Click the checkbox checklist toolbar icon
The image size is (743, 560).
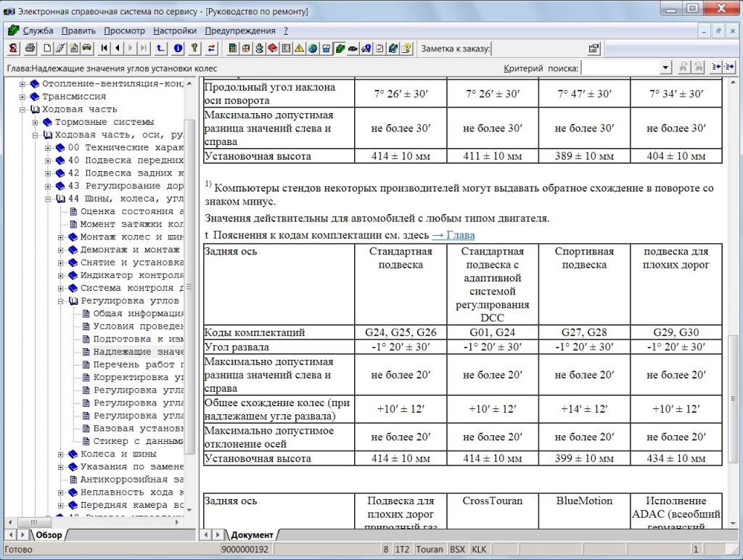coord(379,49)
